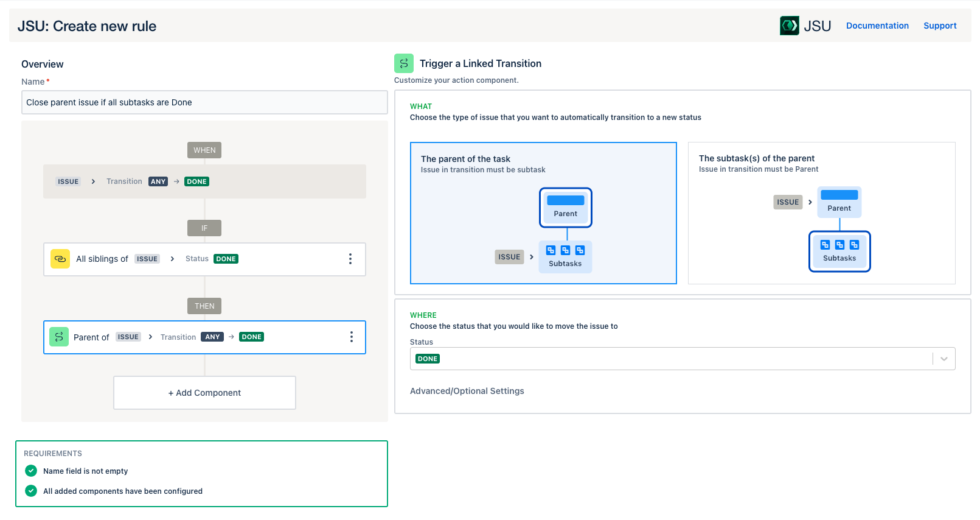
Task: Open the Support link
Action: 940,26
